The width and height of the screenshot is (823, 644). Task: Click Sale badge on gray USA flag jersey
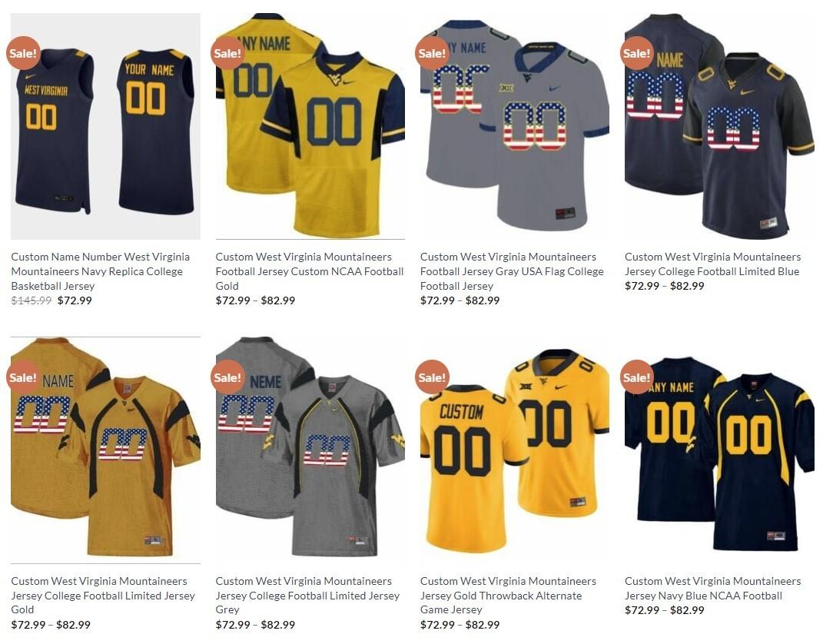tap(433, 53)
